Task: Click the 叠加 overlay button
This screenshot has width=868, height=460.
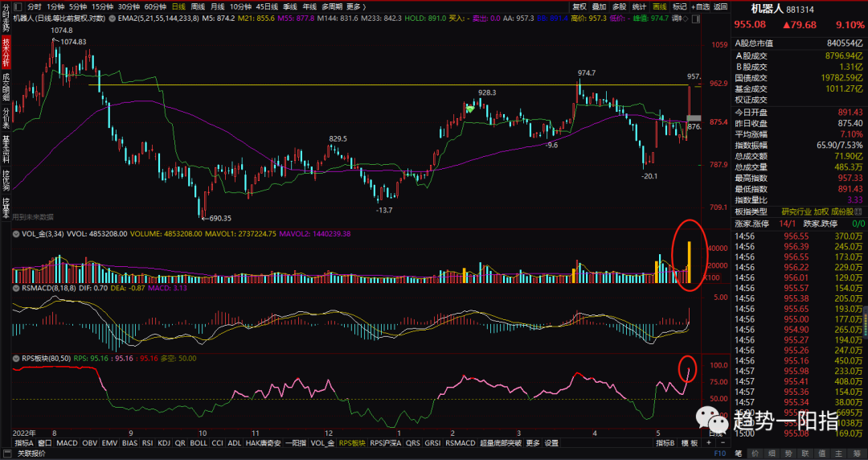Action: tap(599, 6)
